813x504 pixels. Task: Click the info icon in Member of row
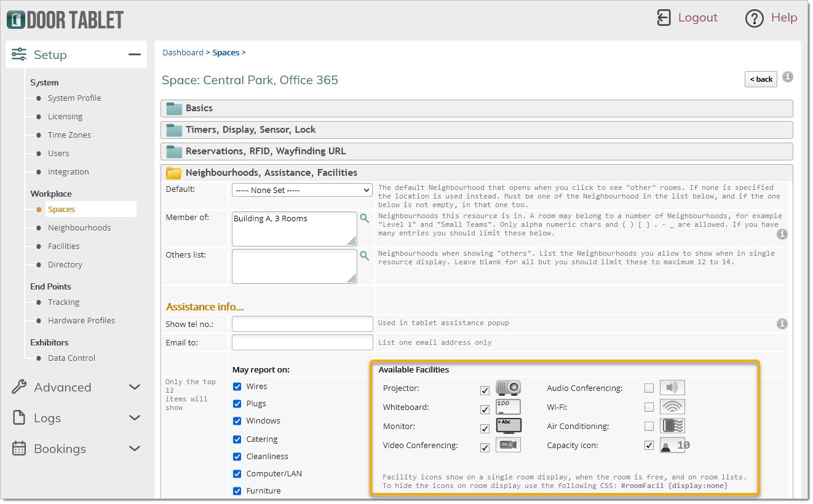pyautogui.click(x=782, y=234)
